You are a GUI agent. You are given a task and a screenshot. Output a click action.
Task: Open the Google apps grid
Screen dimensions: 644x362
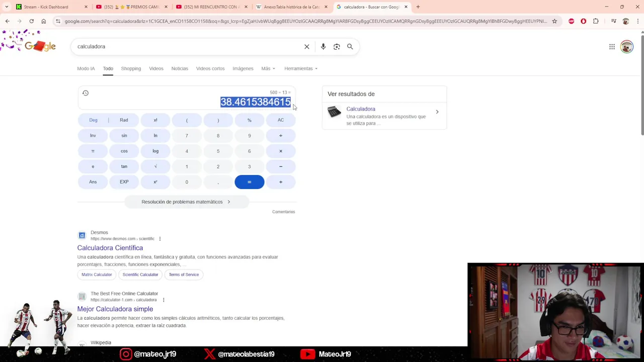coord(612,47)
